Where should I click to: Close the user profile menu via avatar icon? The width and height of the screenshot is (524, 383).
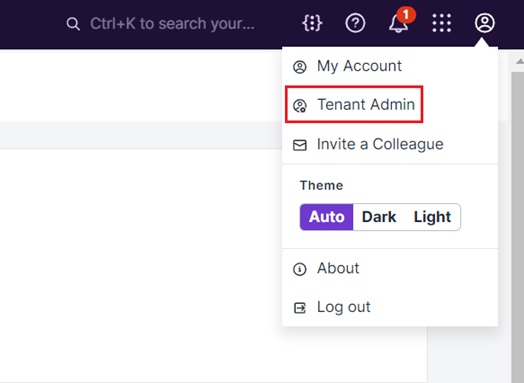click(x=485, y=23)
